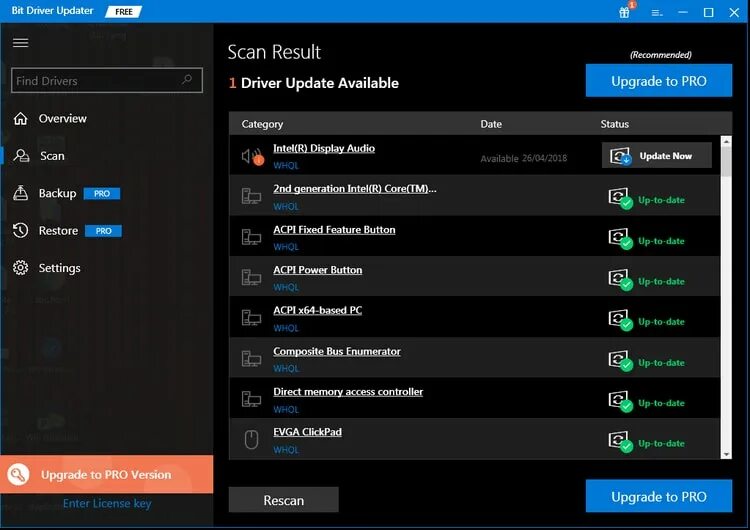The width and height of the screenshot is (750, 530).
Task: Open the Scan section
Action: (x=52, y=156)
